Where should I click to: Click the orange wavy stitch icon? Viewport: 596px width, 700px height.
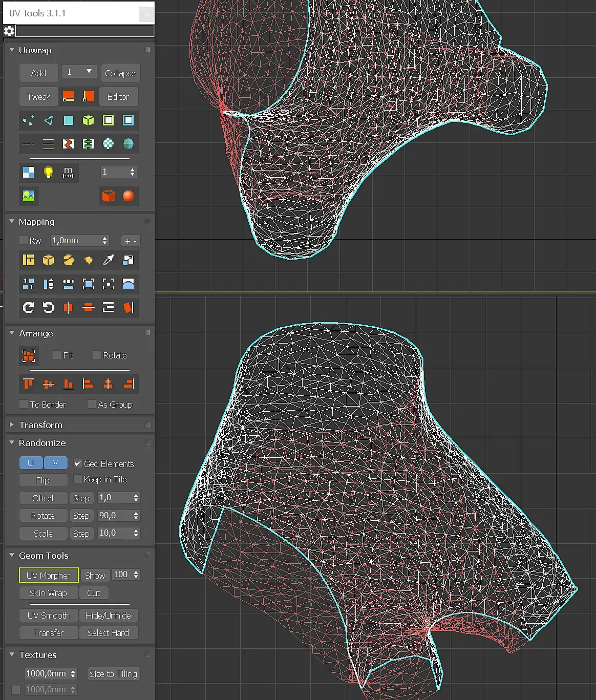68,144
